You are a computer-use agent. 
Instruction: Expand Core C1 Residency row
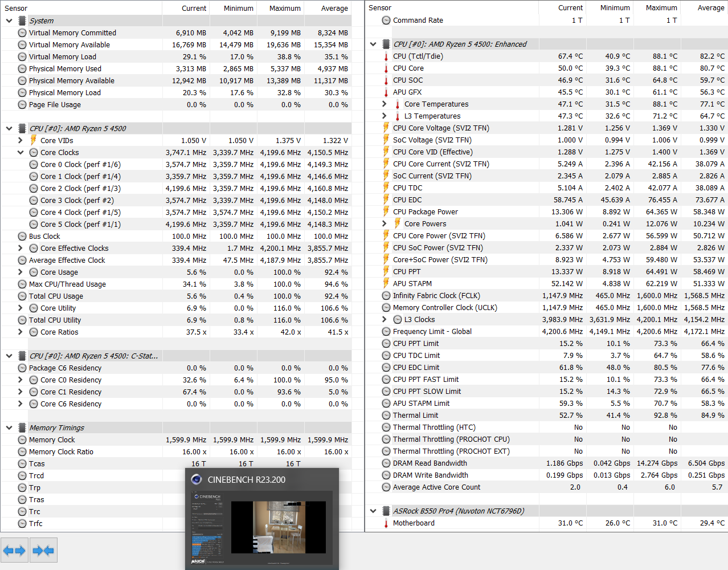coord(21,392)
